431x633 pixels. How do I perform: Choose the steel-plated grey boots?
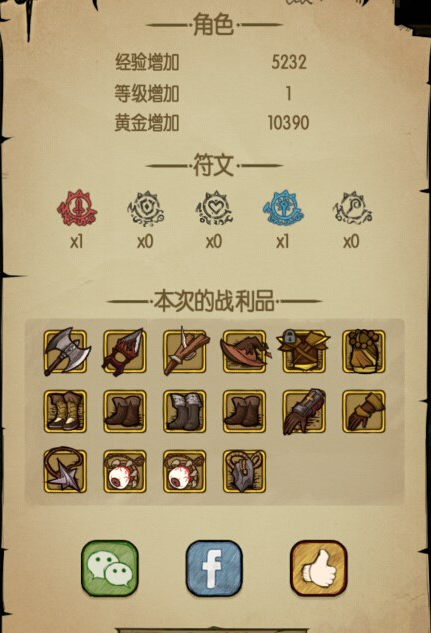185,411
